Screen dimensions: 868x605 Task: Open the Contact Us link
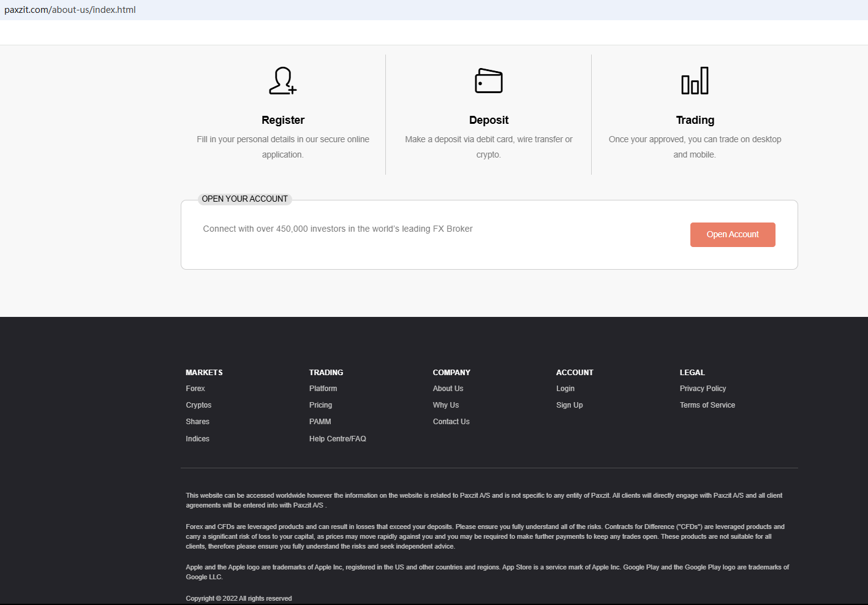click(451, 422)
